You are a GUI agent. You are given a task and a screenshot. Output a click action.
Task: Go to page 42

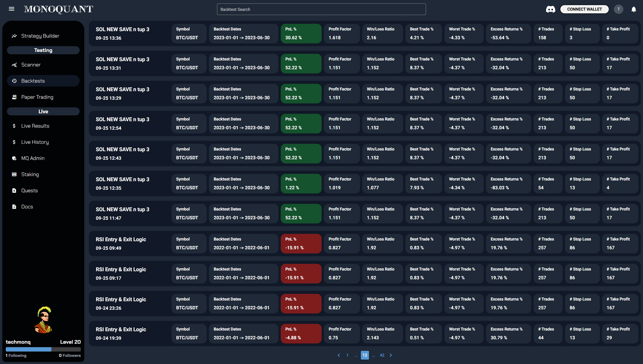382,355
